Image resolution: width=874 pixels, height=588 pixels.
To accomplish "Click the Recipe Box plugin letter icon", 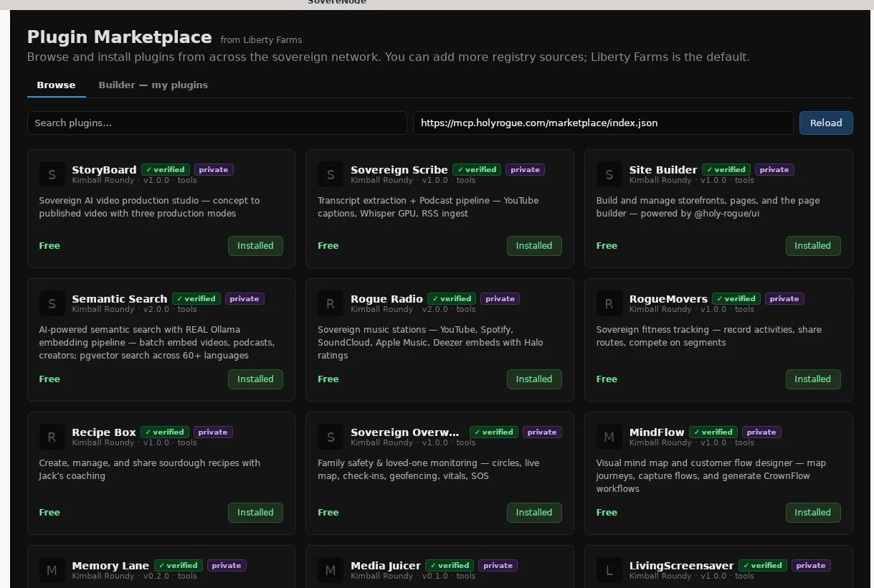I will click(52, 437).
